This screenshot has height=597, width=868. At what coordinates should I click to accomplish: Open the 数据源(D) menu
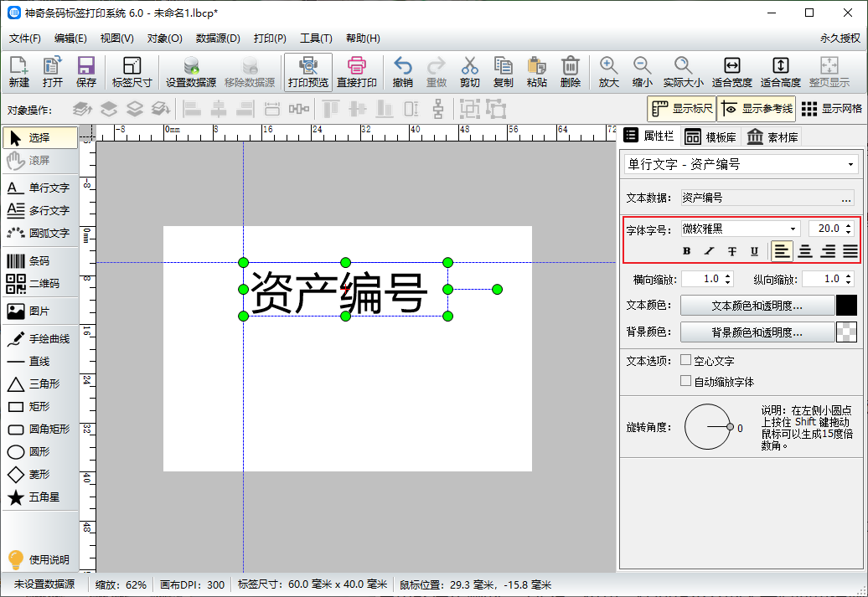click(x=218, y=39)
